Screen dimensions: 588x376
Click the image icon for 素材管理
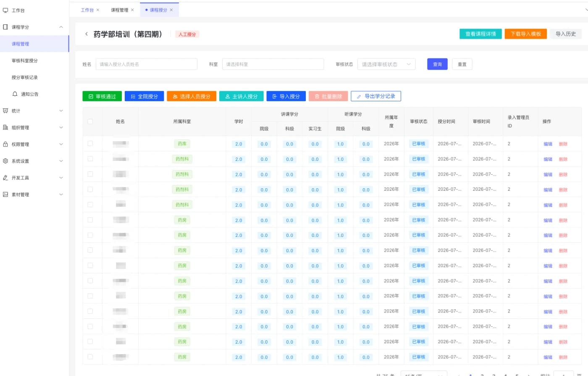pyautogui.click(x=5, y=195)
